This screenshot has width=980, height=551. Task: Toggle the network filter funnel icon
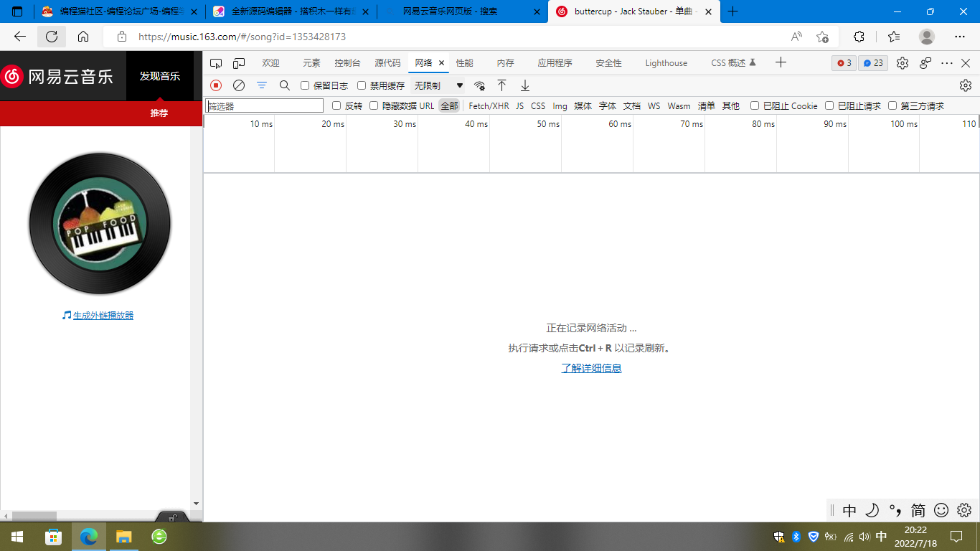point(262,85)
